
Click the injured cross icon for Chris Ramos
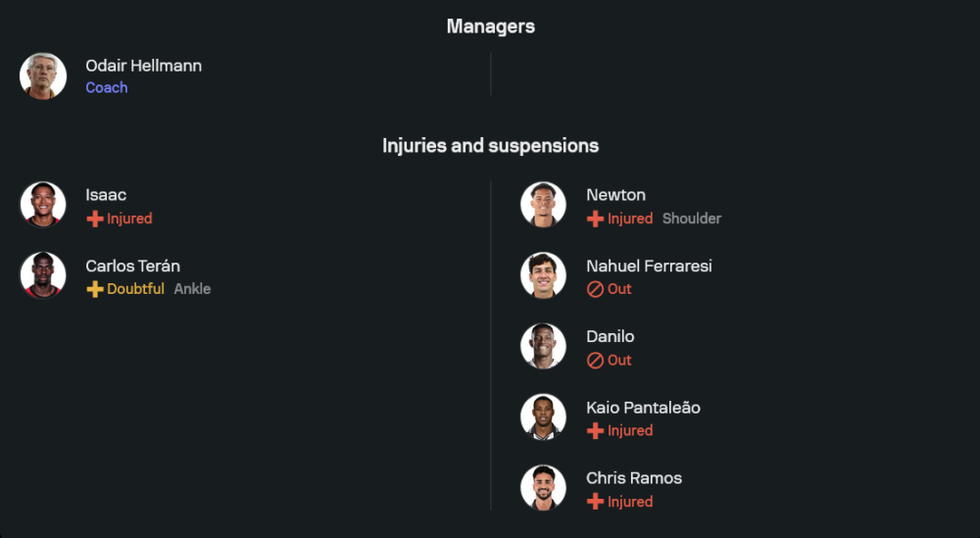595,501
